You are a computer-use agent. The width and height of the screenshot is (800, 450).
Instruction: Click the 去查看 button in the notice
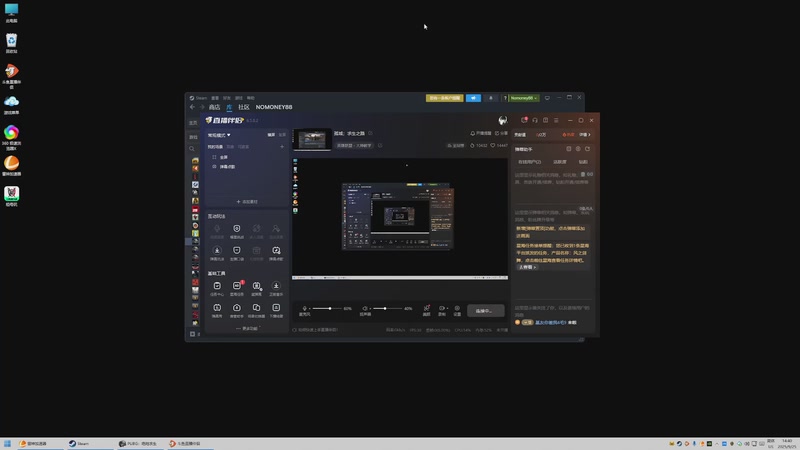click(527, 267)
